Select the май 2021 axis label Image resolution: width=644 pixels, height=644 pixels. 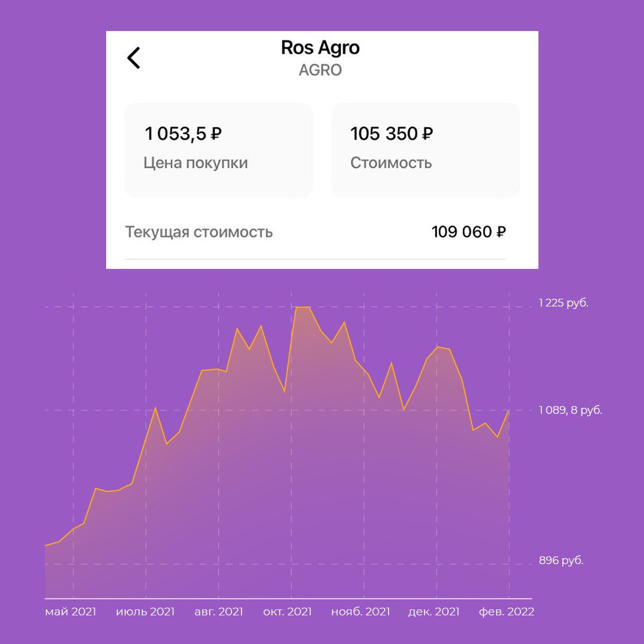click(70, 612)
